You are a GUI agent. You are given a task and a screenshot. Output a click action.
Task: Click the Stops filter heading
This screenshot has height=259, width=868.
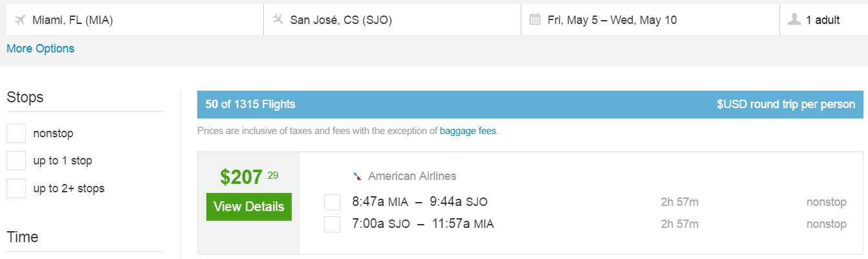(25, 98)
